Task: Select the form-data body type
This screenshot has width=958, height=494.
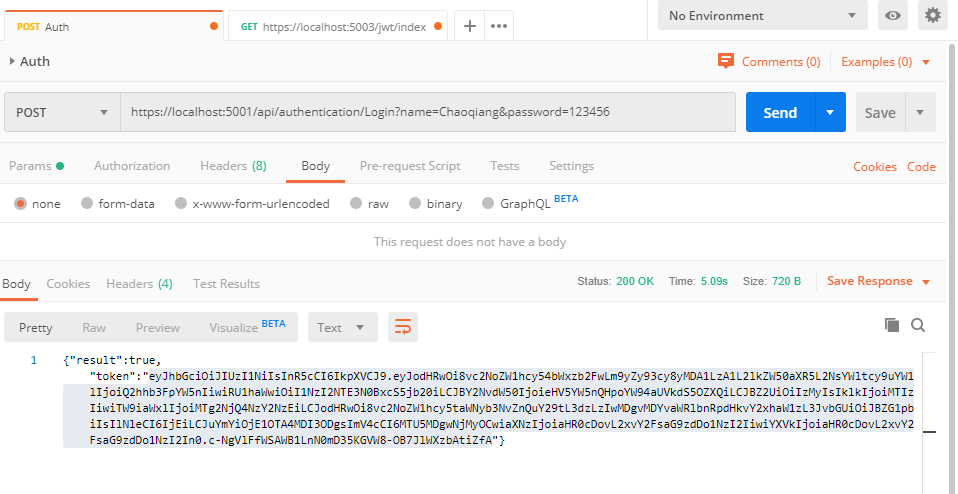Action: pos(118,204)
